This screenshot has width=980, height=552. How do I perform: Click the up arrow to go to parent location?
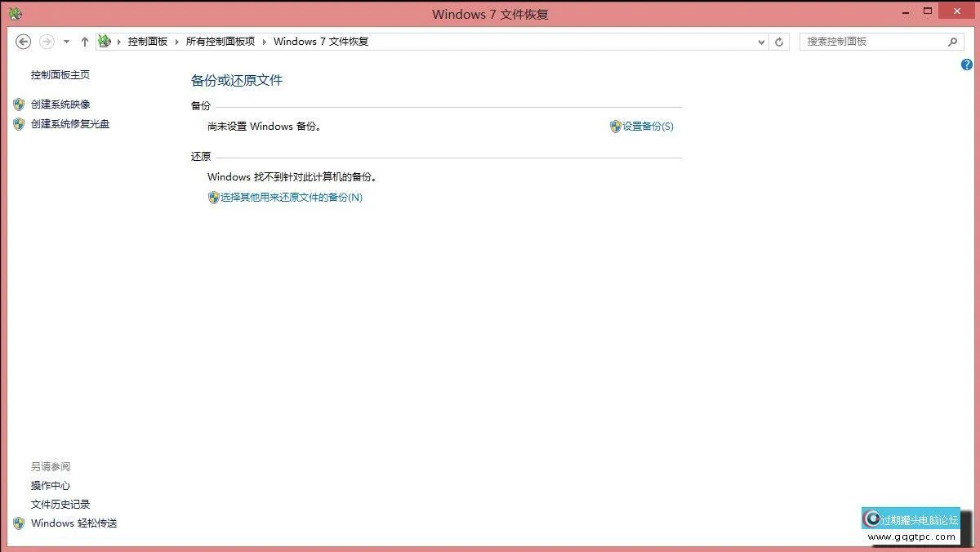tap(85, 41)
